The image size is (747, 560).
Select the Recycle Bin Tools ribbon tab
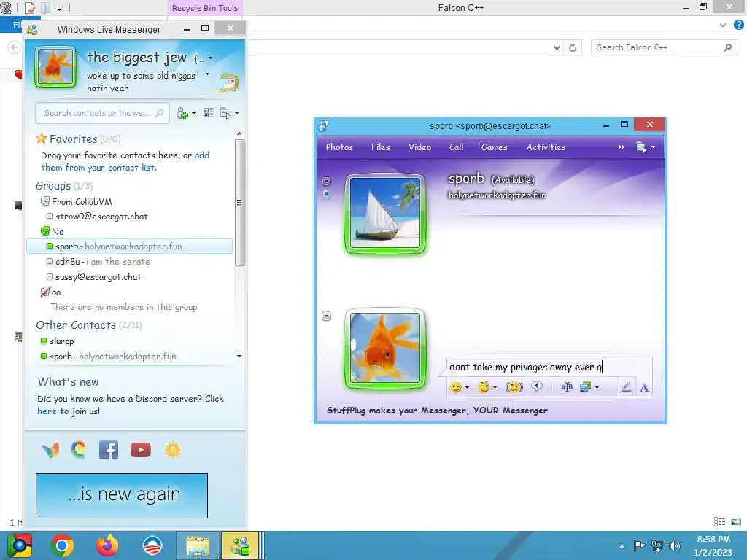[x=205, y=8]
